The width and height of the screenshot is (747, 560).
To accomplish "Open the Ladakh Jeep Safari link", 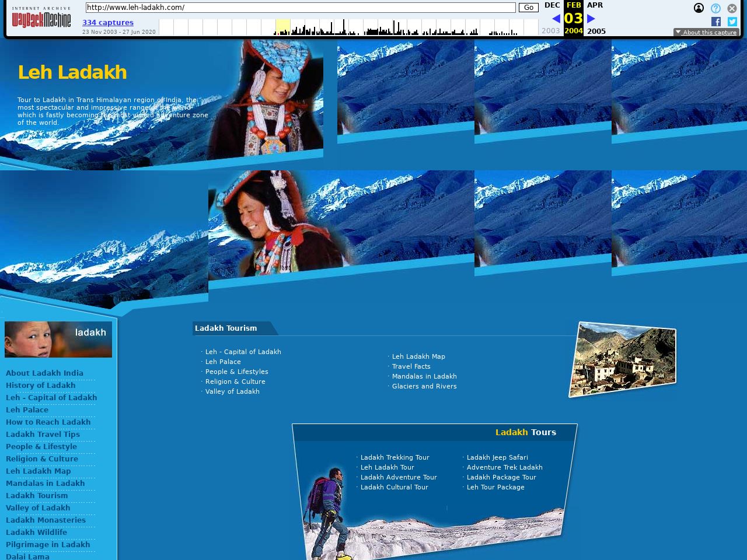I will coord(497,457).
